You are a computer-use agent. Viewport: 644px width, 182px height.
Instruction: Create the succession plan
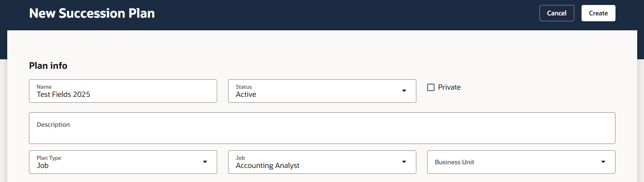pos(598,13)
